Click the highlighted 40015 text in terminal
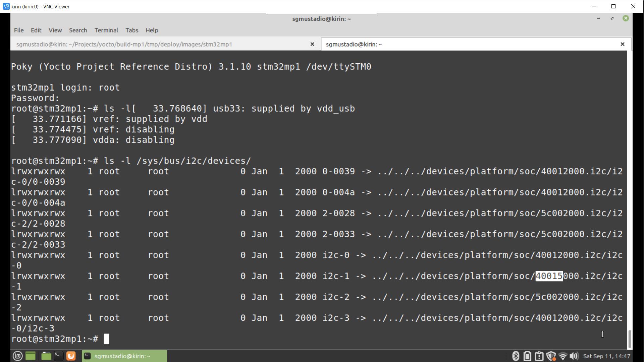 coord(549,276)
